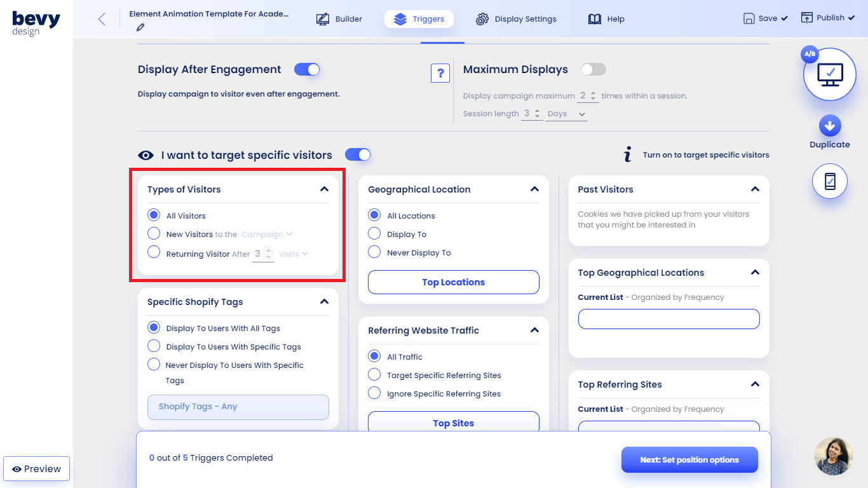The height and width of the screenshot is (488, 868).
Task: Select the desktop A/B preview icon
Action: (829, 74)
